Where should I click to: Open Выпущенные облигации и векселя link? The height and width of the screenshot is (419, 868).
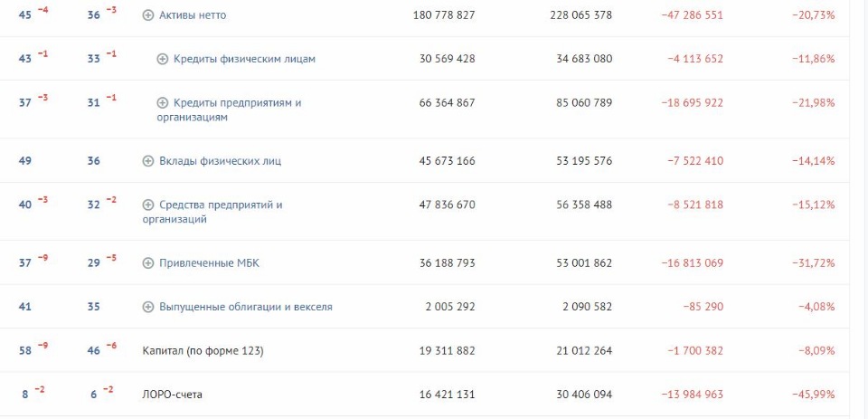click(x=246, y=307)
